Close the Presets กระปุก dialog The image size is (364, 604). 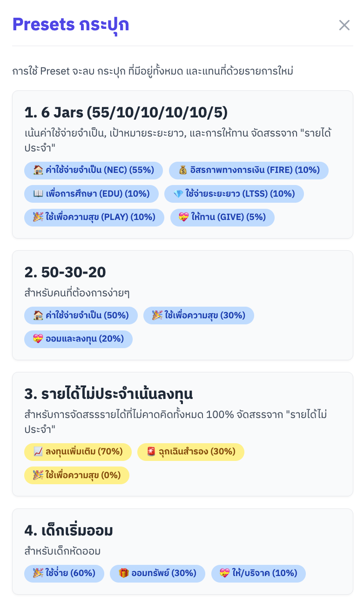[x=344, y=25]
